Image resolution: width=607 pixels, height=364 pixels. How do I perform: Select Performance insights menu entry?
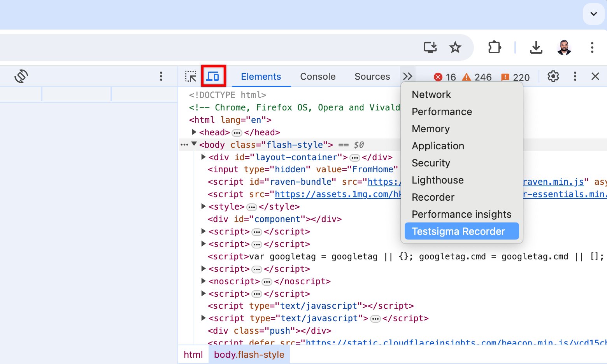[x=462, y=214]
